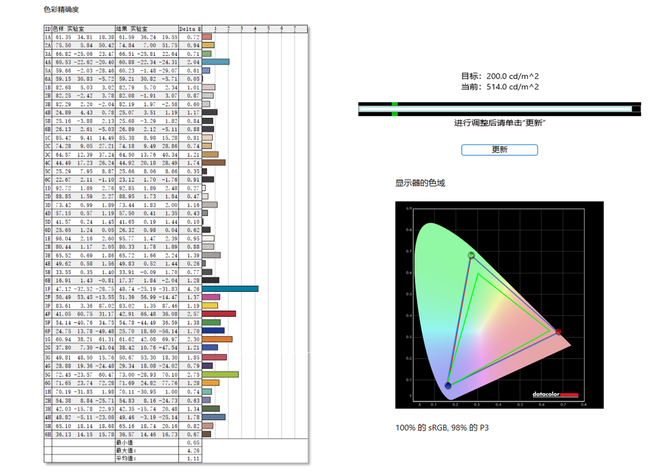
Task: Click the green bar for row 3A
Action: click(207, 54)
